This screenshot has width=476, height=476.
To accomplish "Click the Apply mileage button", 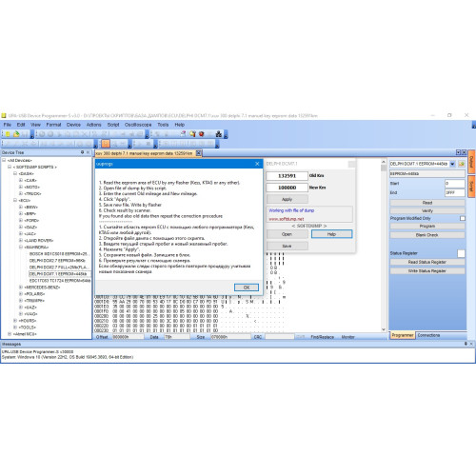I will click(287, 199).
